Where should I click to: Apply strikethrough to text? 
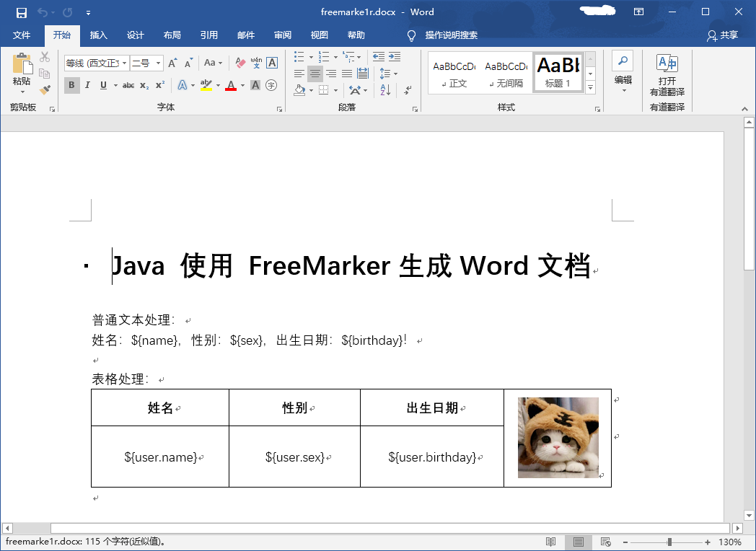128,85
